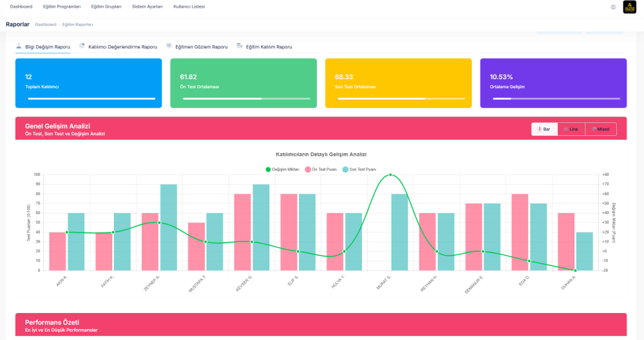Click the peak data point for MURAT S.
The width and height of the screenshot is (644, 340).
point(390,175)
